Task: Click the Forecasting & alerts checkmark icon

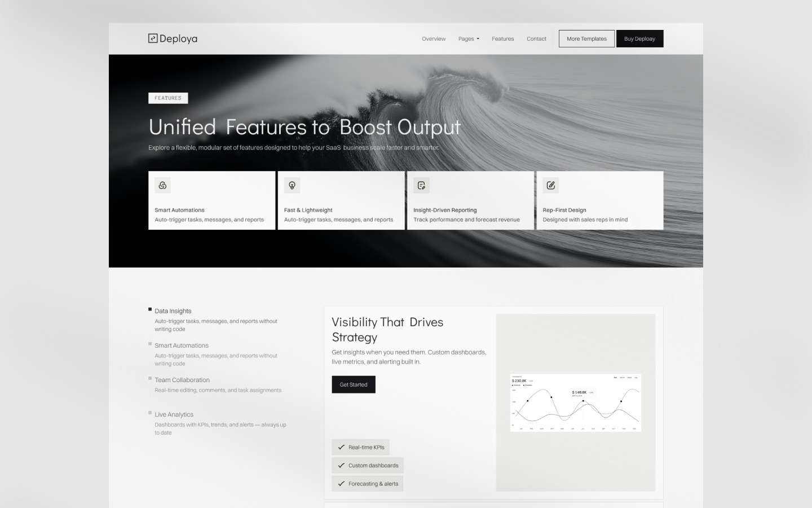Action: point(341,484)
